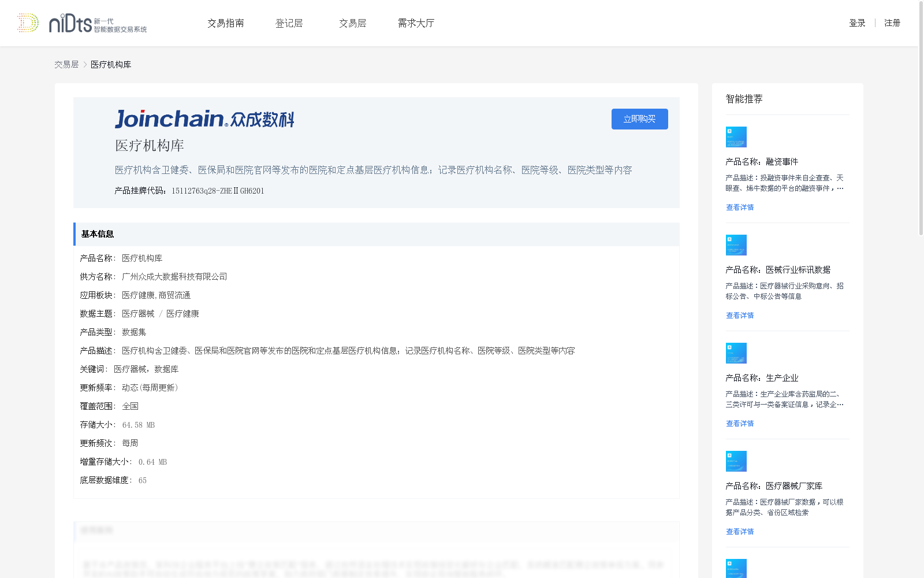
Task: Click product name 医疗器械厂家库
Action: coord(794,486)
